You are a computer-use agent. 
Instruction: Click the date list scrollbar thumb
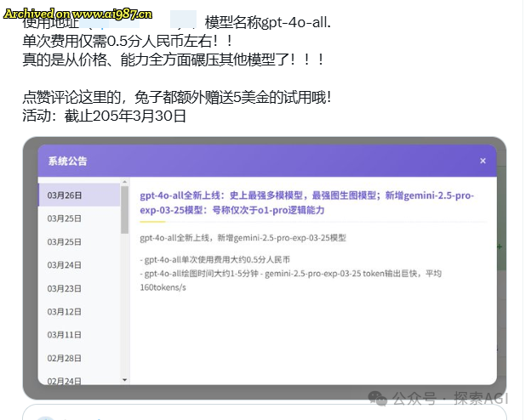[124, 210]
